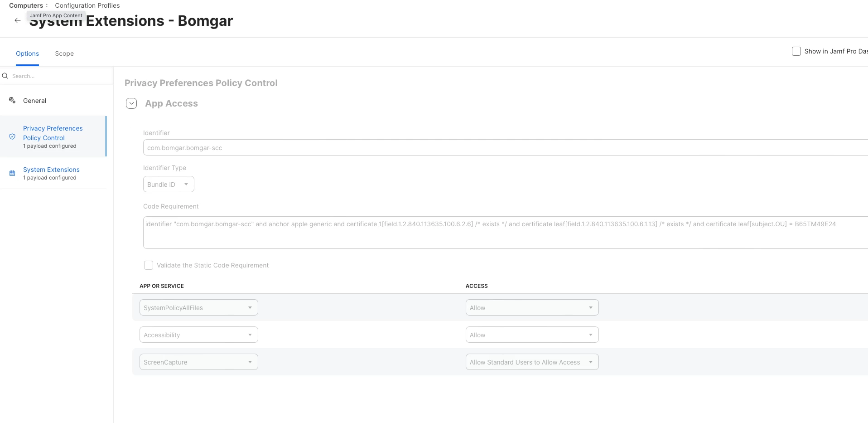868x423 pixels.
Task: Click the Jamf Pro App Content tooltip
Action: coord(56,15)
